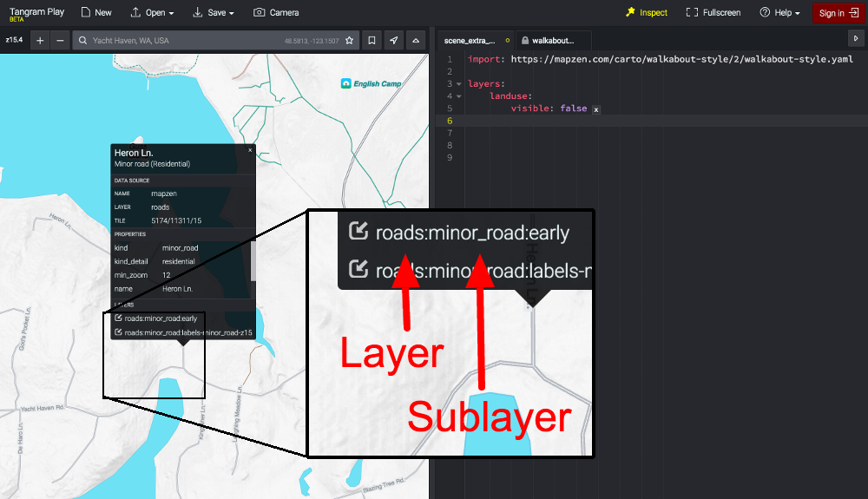Star the current location as favorite
Viewport: 868px width, 499px height.
(349, 41)
